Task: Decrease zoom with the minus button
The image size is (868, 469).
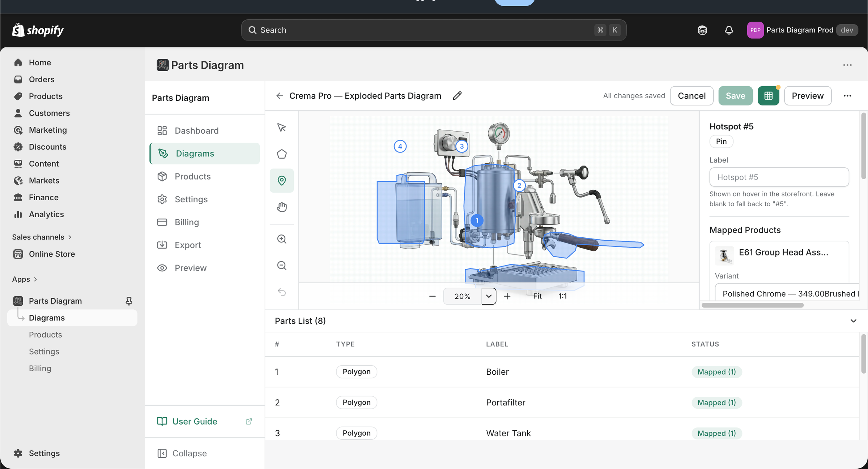Action: tap(432, 296)
